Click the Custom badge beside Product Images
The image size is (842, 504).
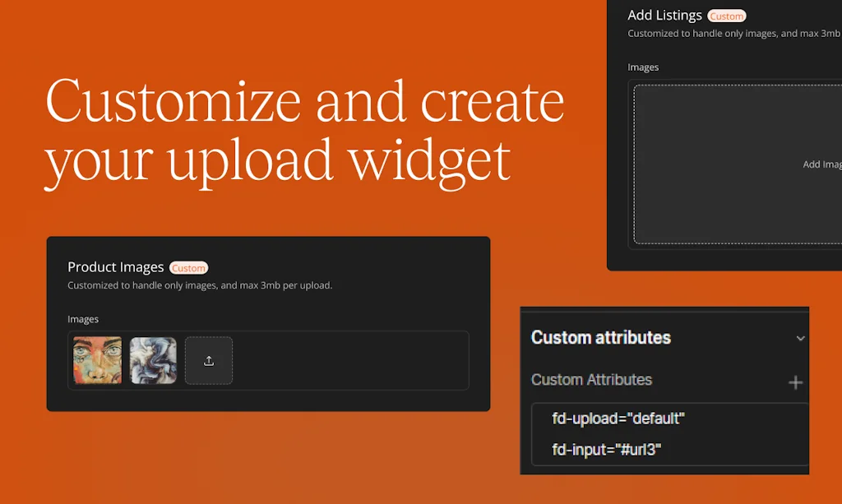pos(188,268)
